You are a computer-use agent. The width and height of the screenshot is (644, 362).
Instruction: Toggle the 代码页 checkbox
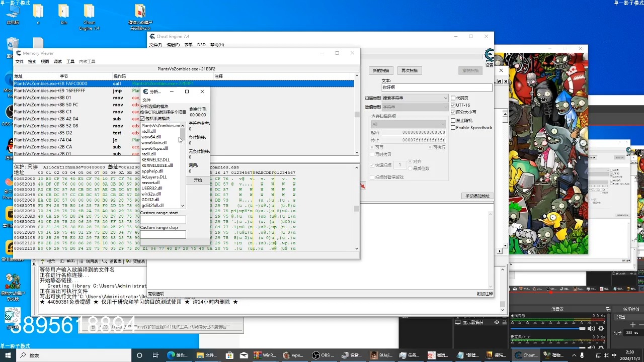pyautogui.click(x=453, y=98)
